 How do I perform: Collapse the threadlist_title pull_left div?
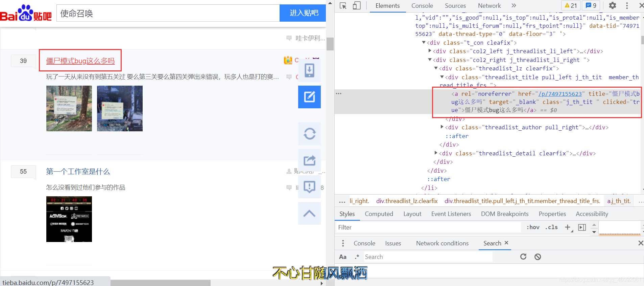(x=442, y=77)
